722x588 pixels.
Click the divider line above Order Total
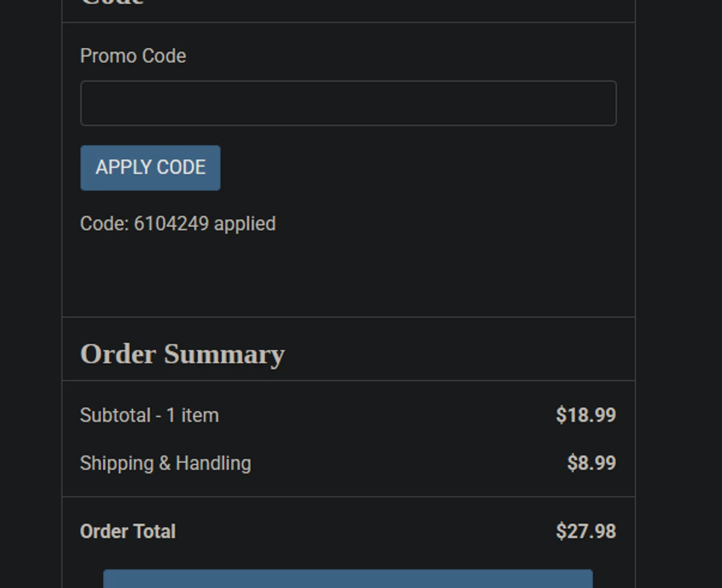pos(348,497)
